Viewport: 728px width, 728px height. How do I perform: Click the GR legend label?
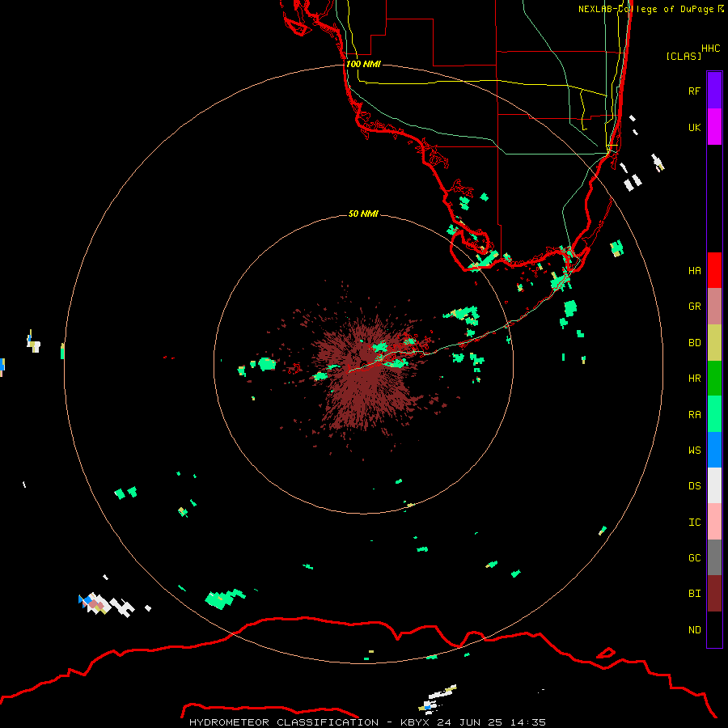coord(694,307)
